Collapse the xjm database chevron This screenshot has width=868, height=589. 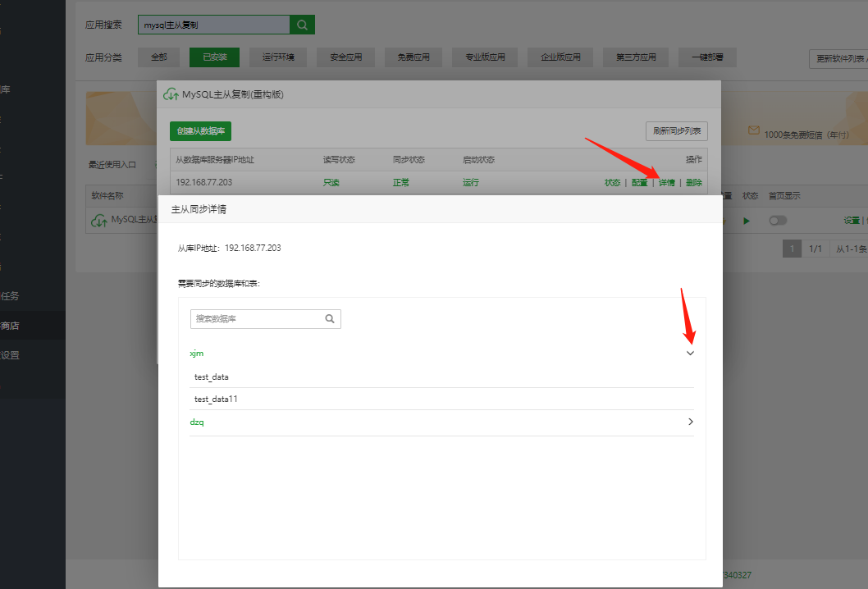pos(690,354)
